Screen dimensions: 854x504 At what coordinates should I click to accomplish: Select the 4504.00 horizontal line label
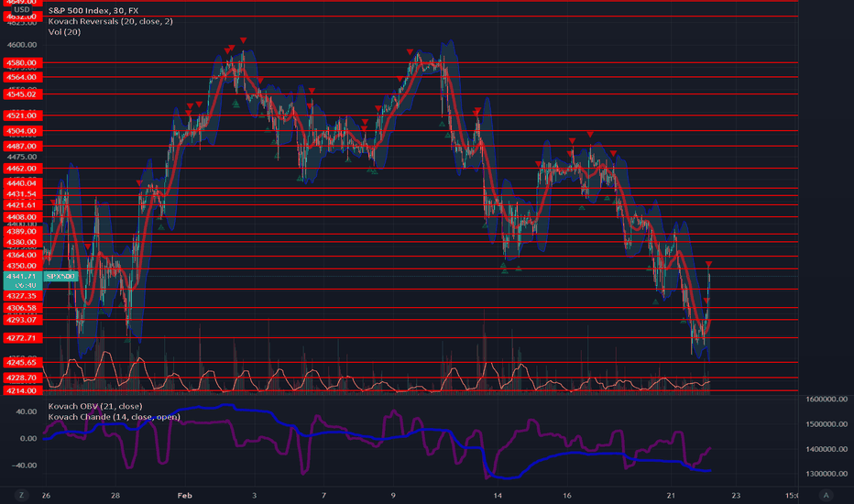tap(22, 131)
